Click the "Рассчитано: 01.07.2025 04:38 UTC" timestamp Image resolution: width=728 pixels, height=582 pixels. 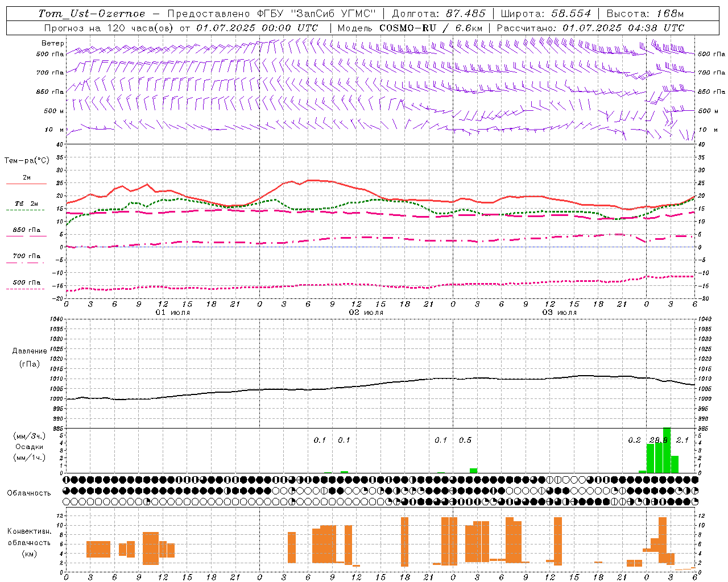pyautogui.click(x=590, y=28)
